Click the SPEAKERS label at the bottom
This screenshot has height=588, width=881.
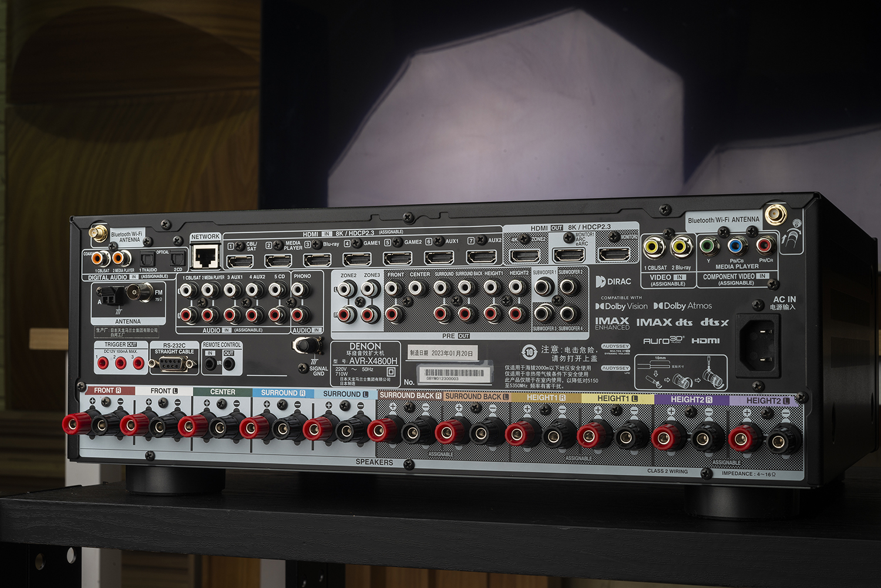[374, 462]
